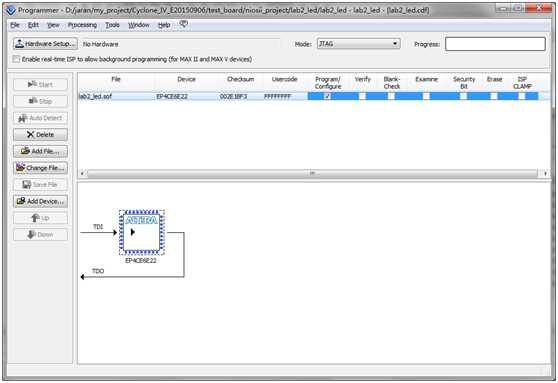Open the Edit menu
Viewport: 558px width, 383px height.
33,25
